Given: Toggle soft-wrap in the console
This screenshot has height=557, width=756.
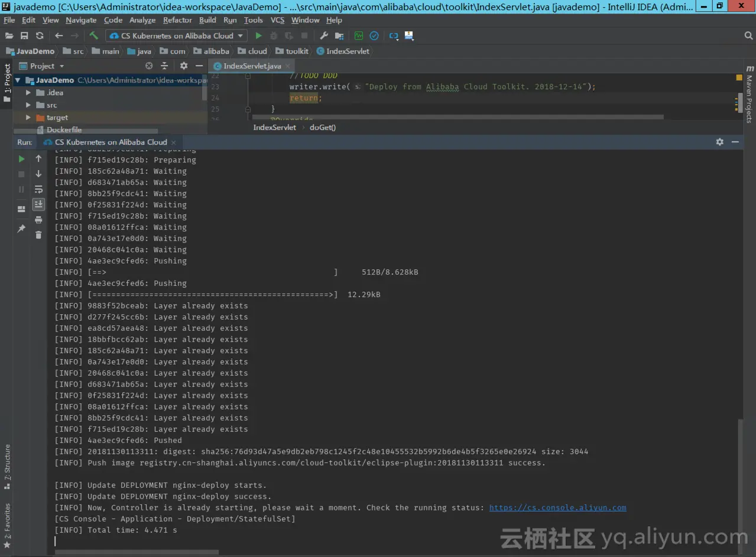Looking at the screenshot, I should coord(38,190).
